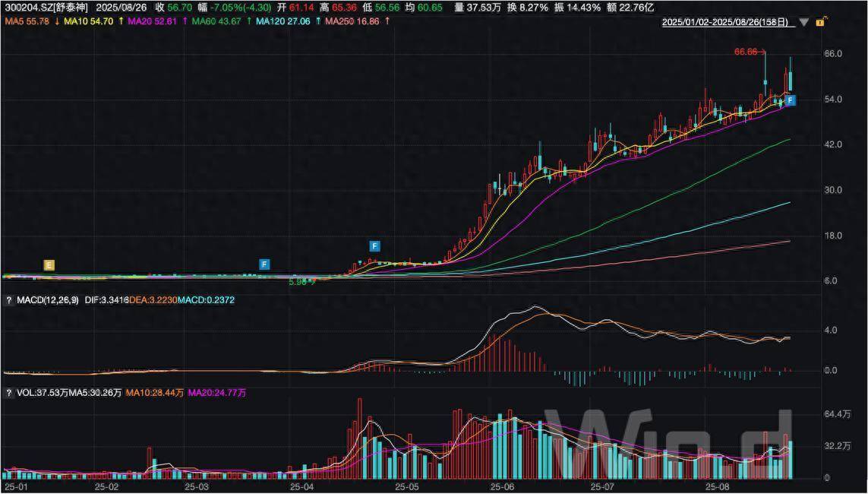Screen dimensions: 868x494
Task: Click the yellow E event marker
Action: (49, 264)
